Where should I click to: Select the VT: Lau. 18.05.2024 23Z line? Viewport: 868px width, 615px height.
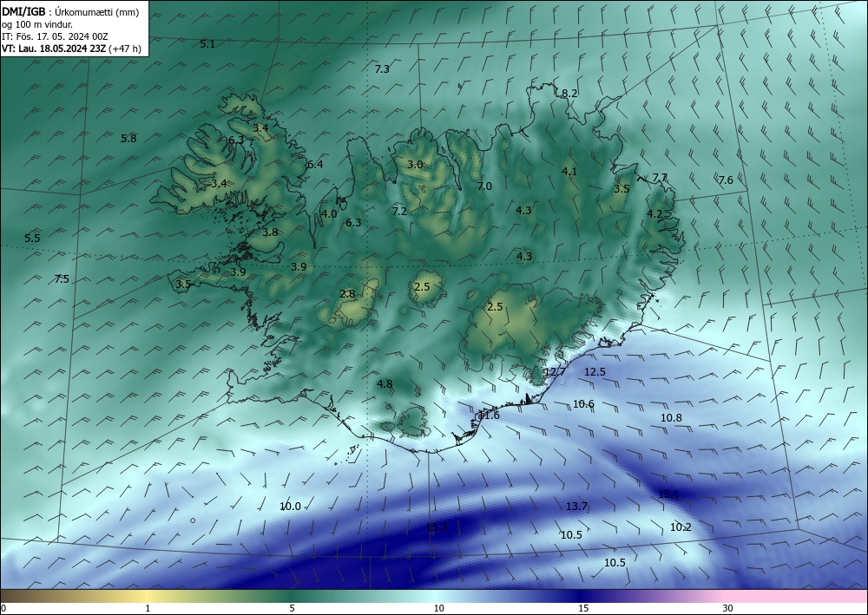coord(71,49)
